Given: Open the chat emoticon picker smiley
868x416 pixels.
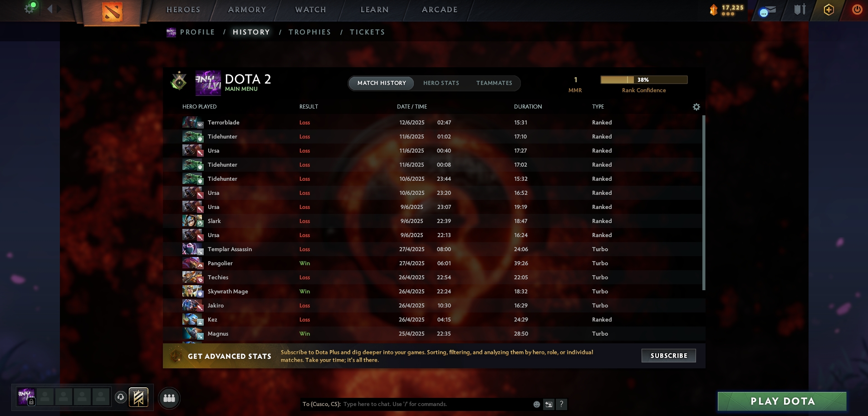Looking at the screenshot, I should [536, 404].
